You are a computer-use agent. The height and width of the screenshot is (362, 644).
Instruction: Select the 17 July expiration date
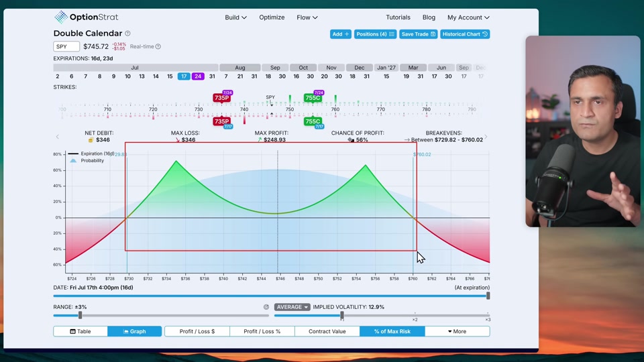184,76
